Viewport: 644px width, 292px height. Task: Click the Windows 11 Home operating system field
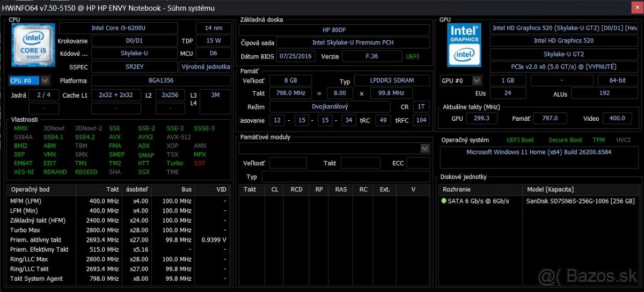[538, 152]
